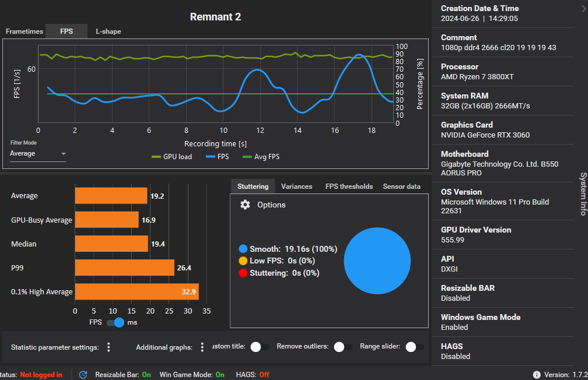Click the GPU-Busy Average 16.9 bar
Image resolution: width=588 pixels, height=380 pixels.
(x=107, y=220)
